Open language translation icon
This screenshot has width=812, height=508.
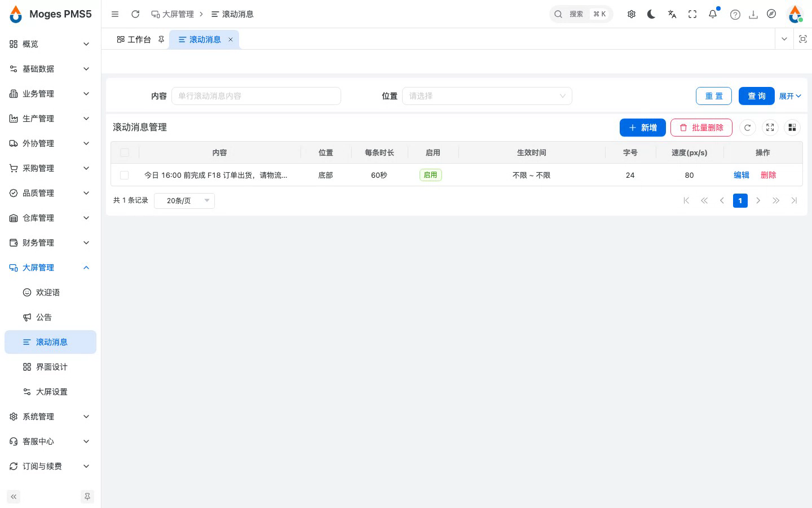(672, 14)
